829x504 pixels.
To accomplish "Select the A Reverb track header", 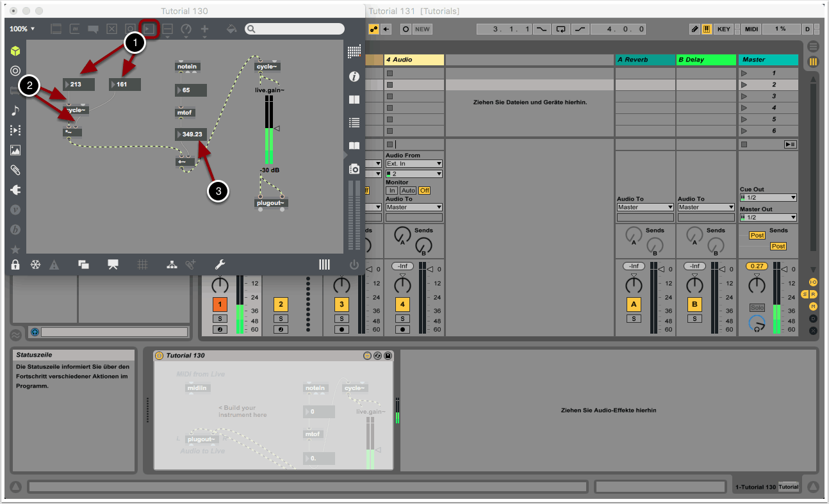I will click(x=644, y=60).
